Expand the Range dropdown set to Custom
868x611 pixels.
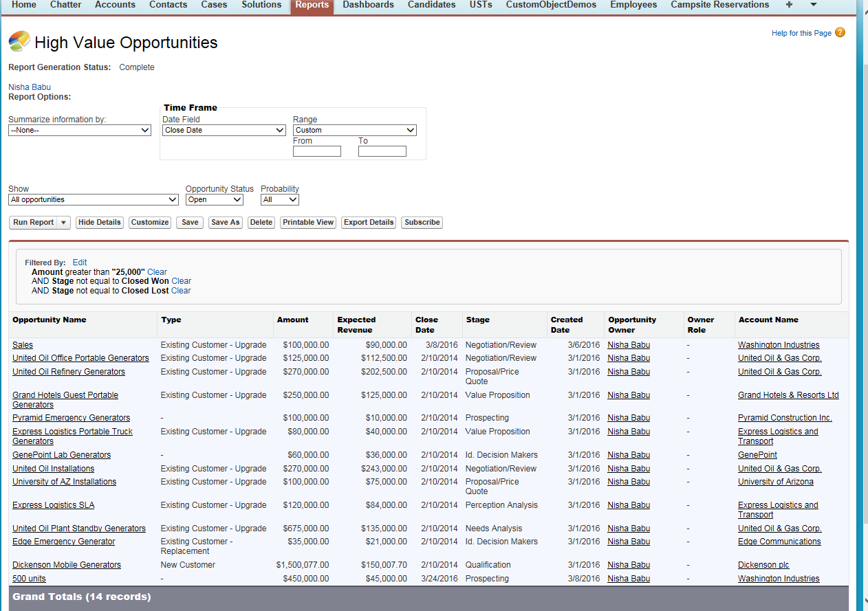click(x=354, y=130)
